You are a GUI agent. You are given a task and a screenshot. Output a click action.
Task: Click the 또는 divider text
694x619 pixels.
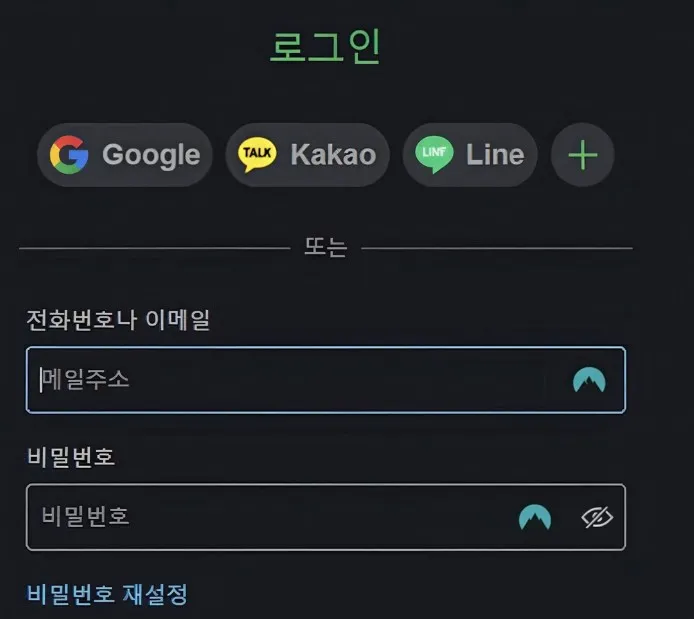tap(325, 248)
